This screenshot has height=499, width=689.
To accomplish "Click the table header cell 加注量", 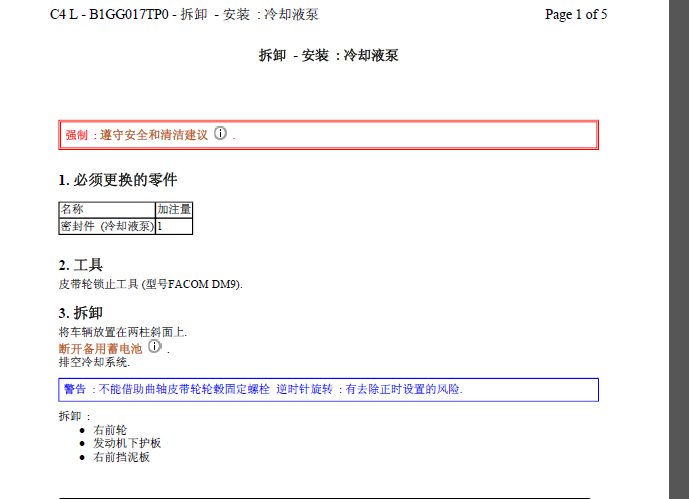I will (174, 210).
